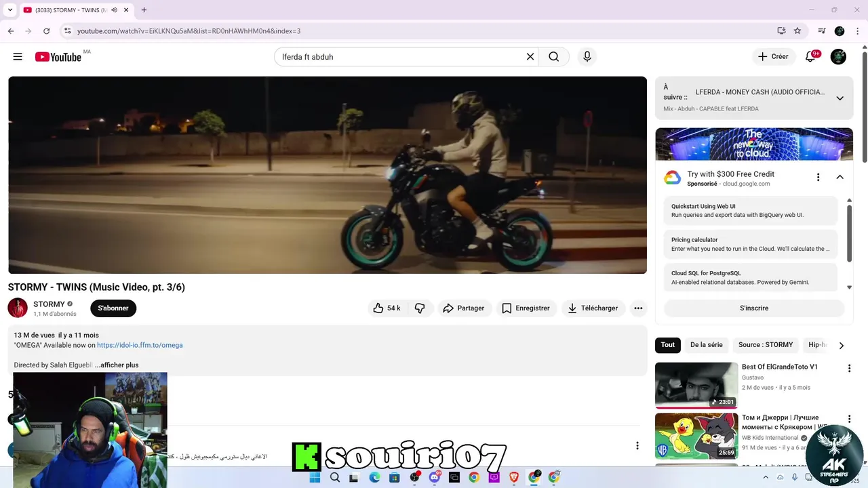Open Brave browser from the taskbar
This screenshot has height=488, width=868.
point(514,478)
